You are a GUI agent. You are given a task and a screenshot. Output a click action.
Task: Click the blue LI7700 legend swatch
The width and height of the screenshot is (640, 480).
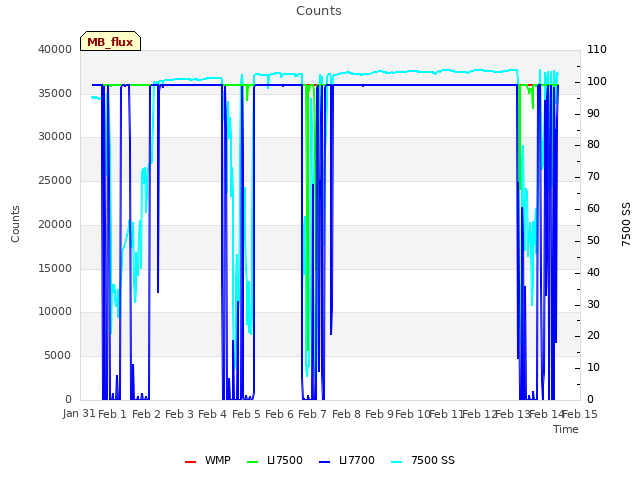click(x=324, y=462)
